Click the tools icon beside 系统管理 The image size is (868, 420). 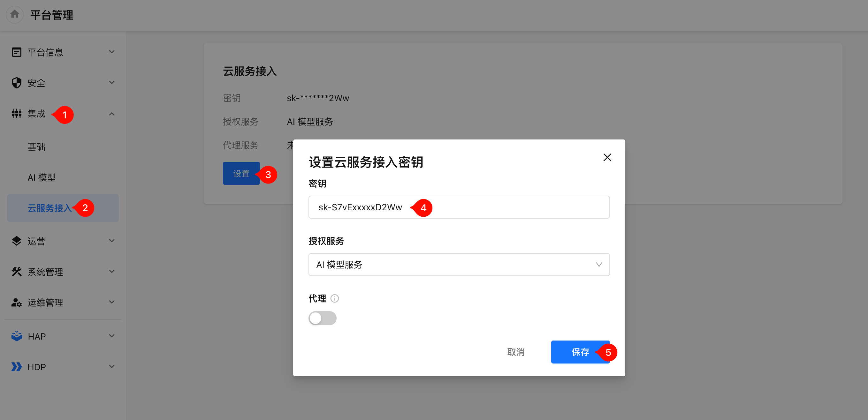click(x=17, y=272)
